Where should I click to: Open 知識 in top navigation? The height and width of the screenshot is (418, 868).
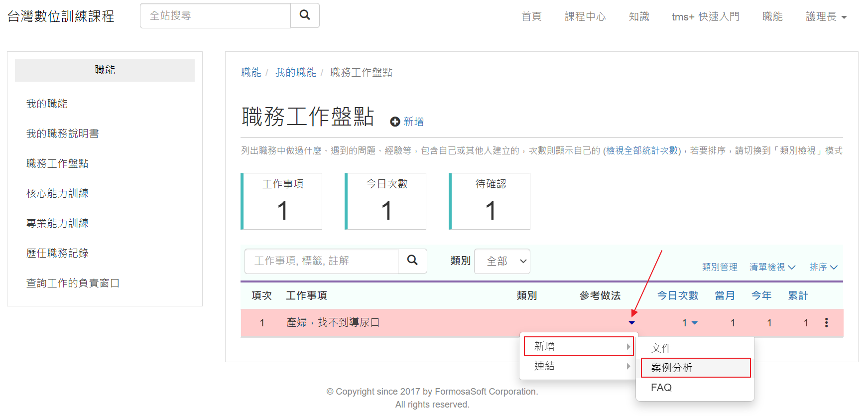pyautogui.click(x=639, y=16)
